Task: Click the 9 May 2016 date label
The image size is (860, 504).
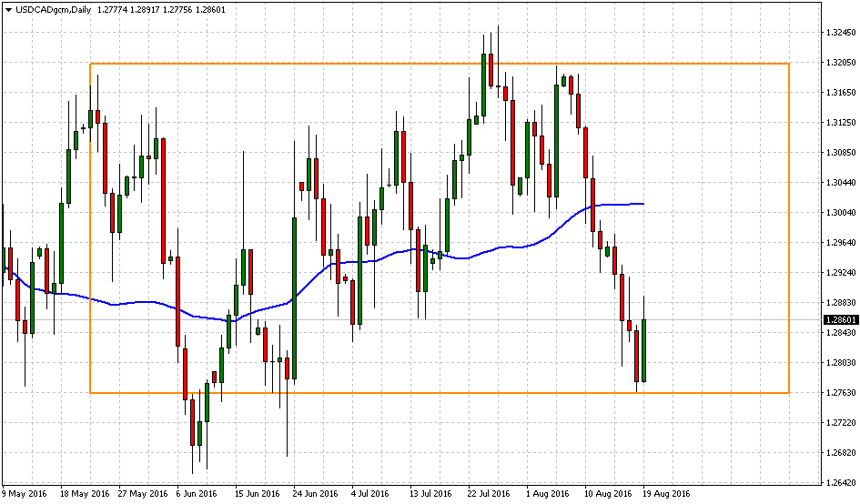Action: (25, 494)
